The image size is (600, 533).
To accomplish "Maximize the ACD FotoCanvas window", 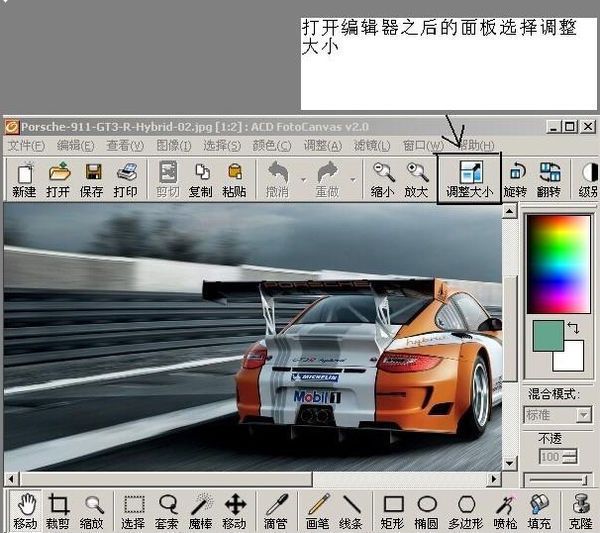I will pyautogui.click(x=570, y=126).
